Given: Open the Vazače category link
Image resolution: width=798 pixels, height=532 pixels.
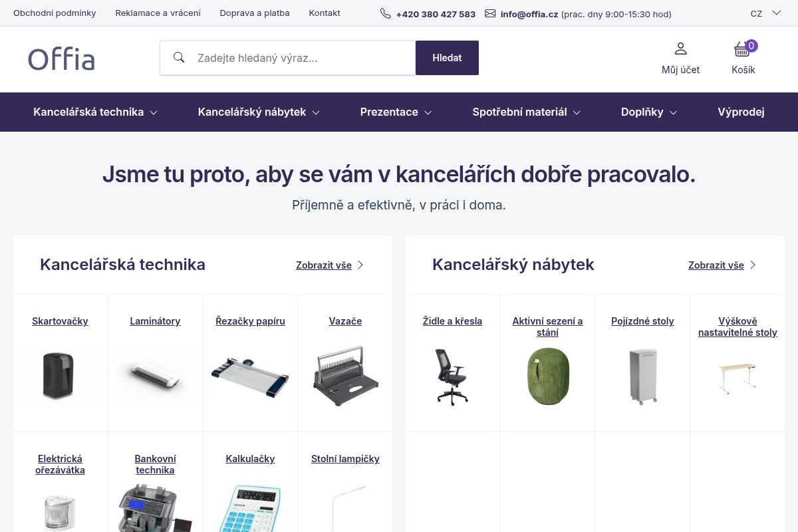Looking at the screenshot, I should [345, 321].
